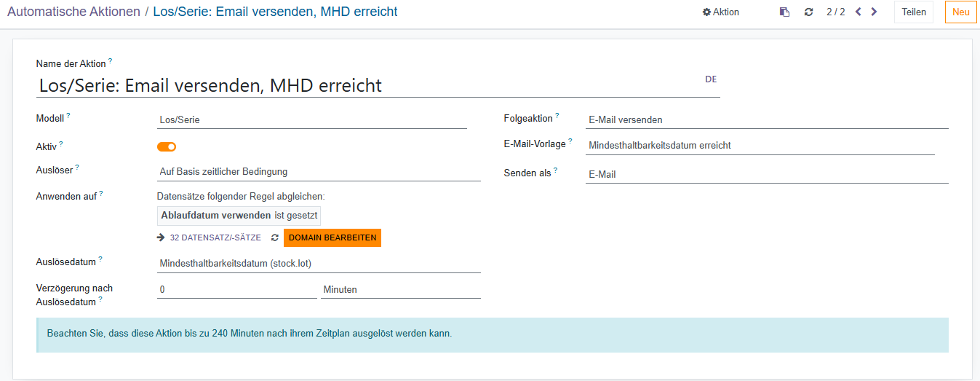Toggle the Aktiv switch off
This screenshot has height=381, width=980.
[167, 146]
